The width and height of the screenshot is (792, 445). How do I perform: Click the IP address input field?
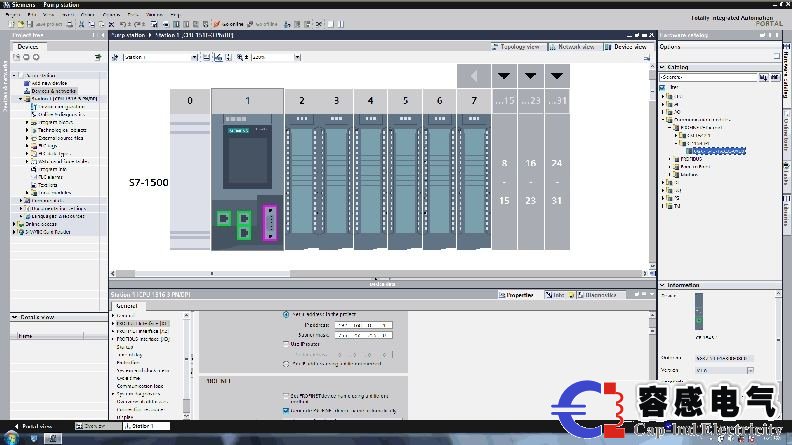363,325
